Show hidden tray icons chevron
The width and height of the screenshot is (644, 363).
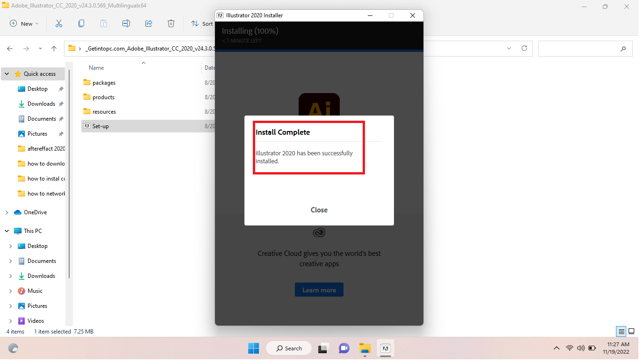coord(556,348)
